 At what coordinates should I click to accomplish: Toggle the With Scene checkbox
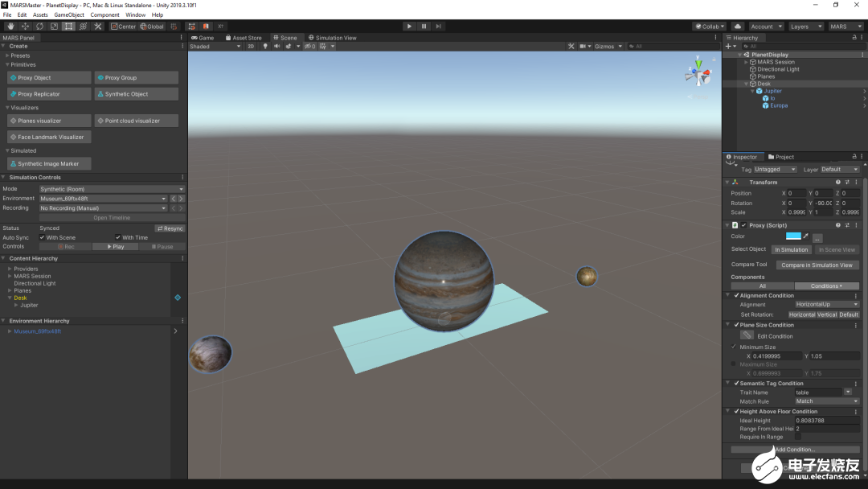(x=42, y=238)
